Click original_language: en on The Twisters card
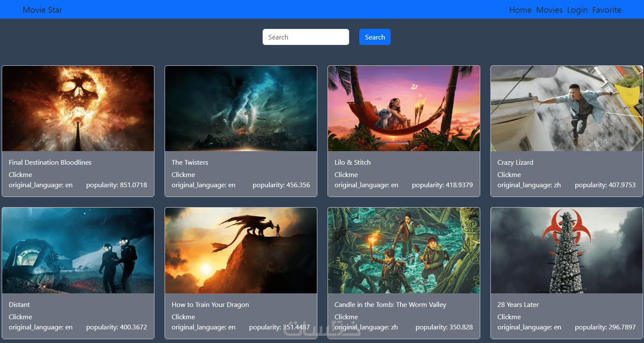This screenshot has width=644, height=343. click(x=204, y=185)
